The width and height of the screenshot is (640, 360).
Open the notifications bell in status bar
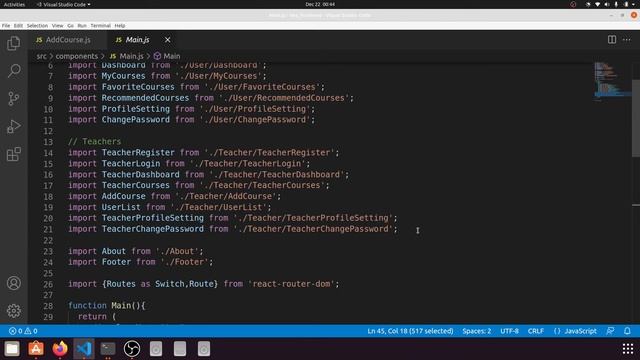(627, 331)
